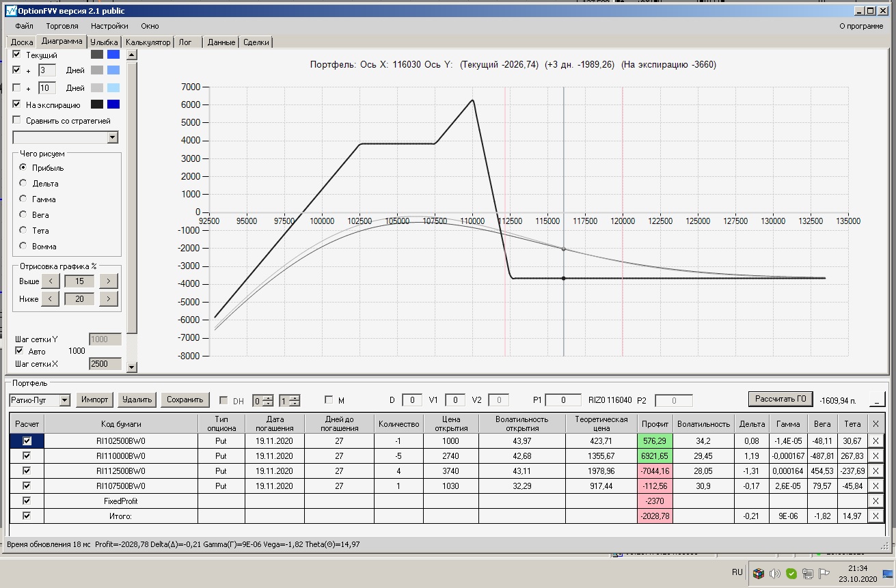
Task: Select the Тета radio button
Action: click(23, 230)
